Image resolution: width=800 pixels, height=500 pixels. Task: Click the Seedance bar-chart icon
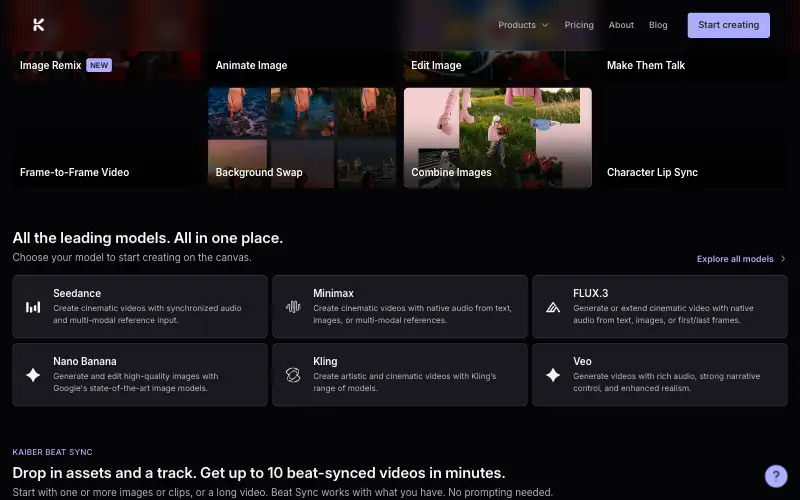pos(33,307)
